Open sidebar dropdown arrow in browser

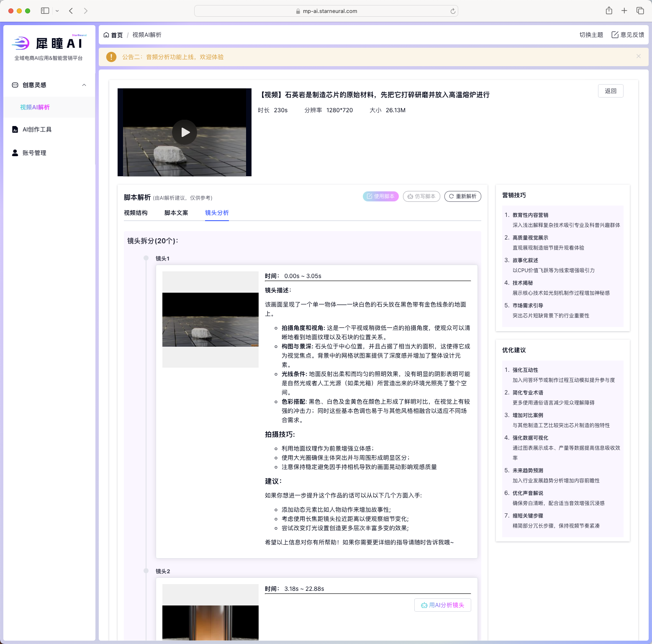[x=57, y=11]
